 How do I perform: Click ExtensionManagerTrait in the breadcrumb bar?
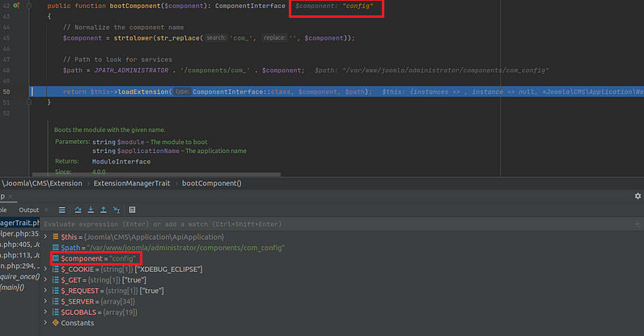(133, 183)
